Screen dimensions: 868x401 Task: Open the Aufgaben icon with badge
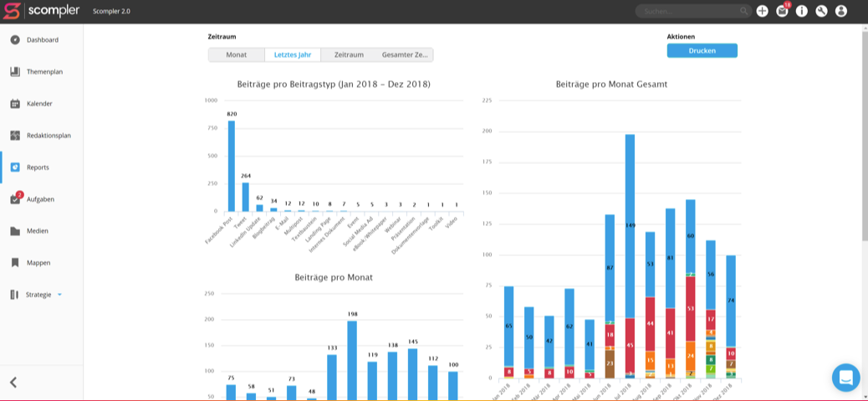pos(16,198)
